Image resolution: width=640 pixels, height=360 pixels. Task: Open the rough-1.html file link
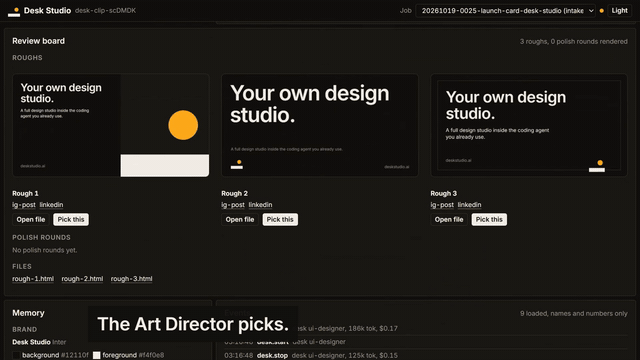point(33,279)
